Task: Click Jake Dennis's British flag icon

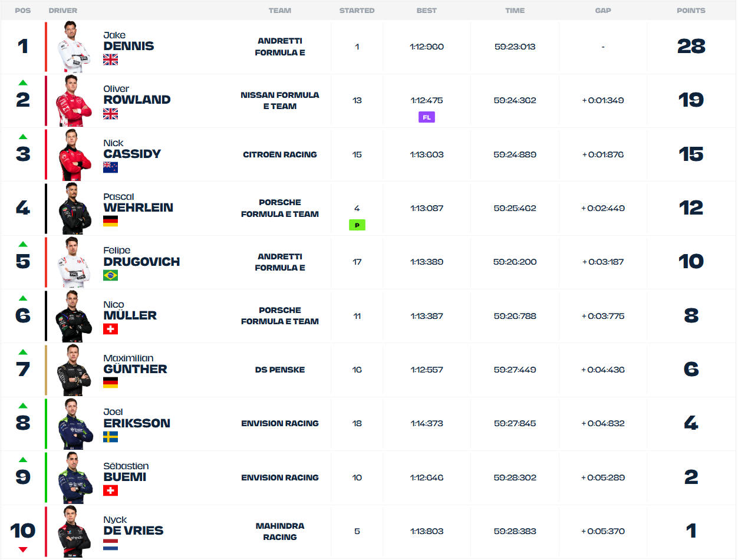Action: (x=111, y=60)
